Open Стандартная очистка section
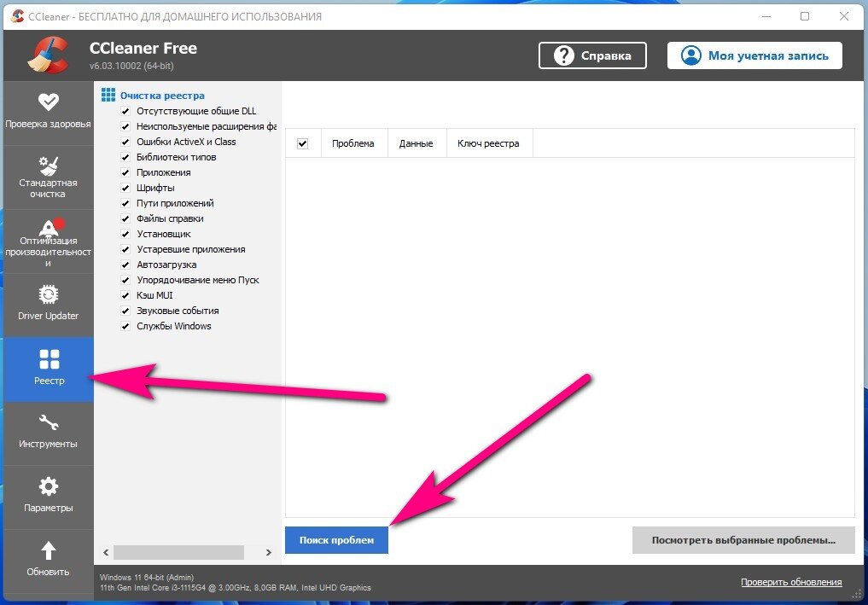The height and width of the screenshot is (605, 868). (48, 177)
